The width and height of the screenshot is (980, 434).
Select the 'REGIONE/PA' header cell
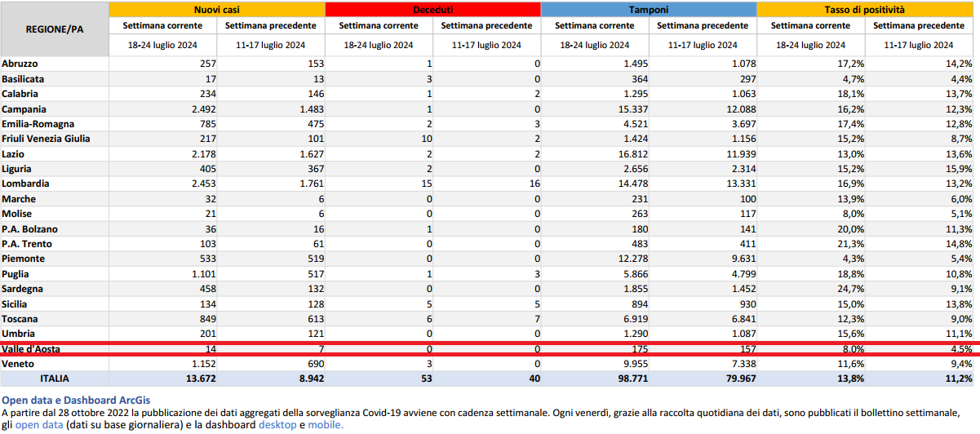click(55, 29)
